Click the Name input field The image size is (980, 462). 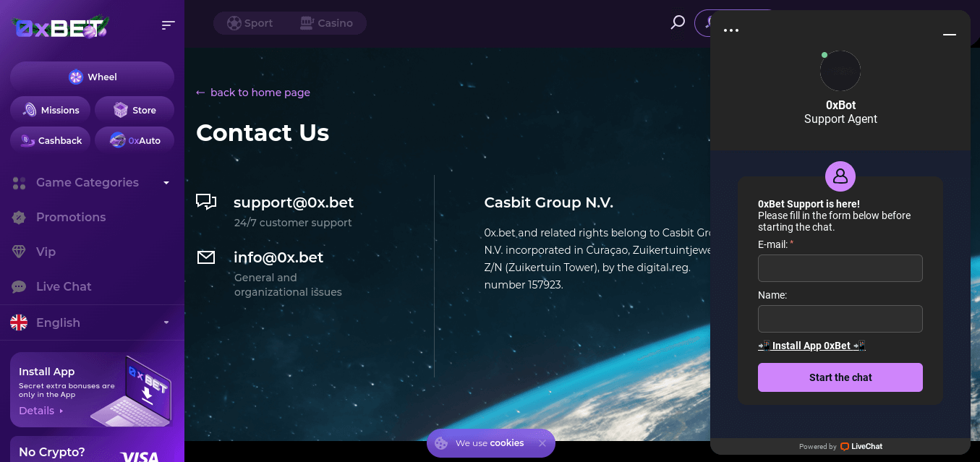pyautogui.click(x=840, y=319)
